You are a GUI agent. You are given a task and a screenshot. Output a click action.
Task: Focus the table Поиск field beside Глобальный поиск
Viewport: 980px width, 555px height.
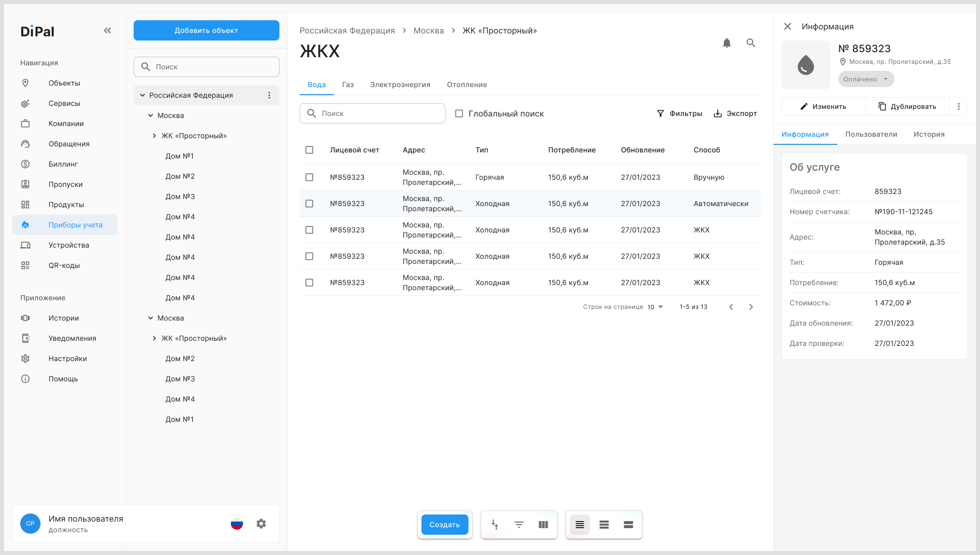pyautogui.click(x=373, y=113)
